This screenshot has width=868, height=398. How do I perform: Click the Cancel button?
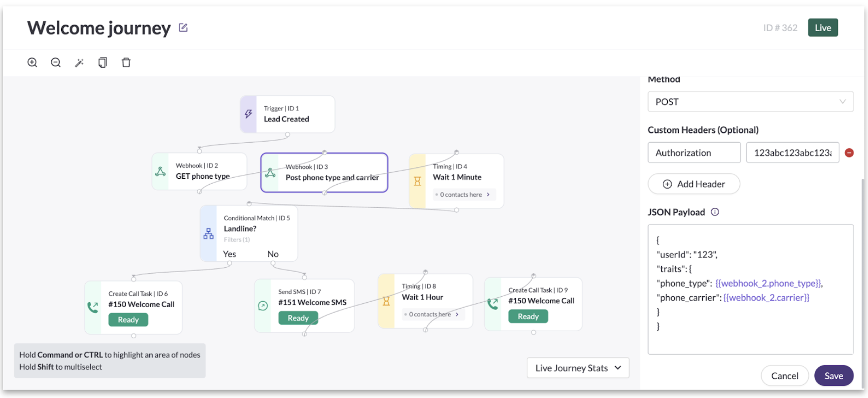click(785, 376)
